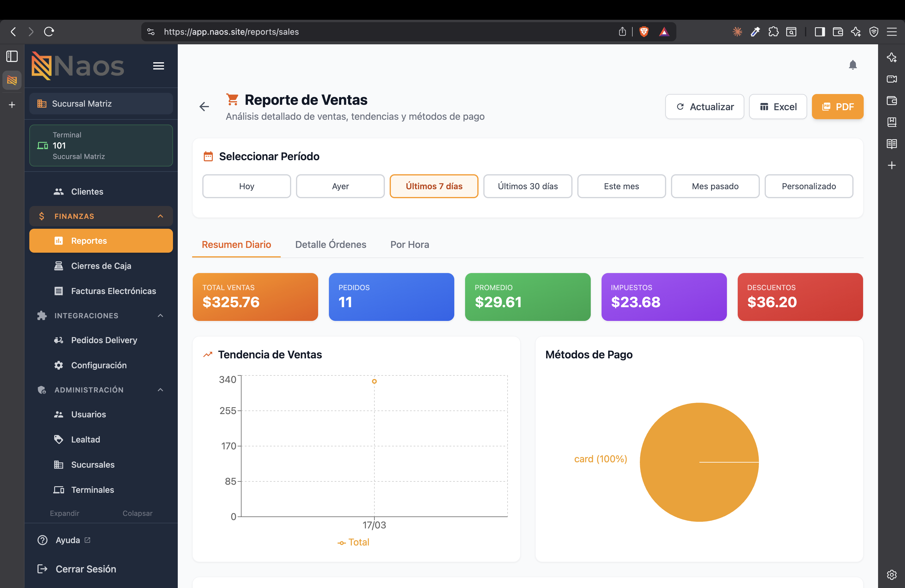The width and height of the screenshot is (905, 588).
Task: Open browser sidebar settings gear
Action: click(x=891, y=574)
